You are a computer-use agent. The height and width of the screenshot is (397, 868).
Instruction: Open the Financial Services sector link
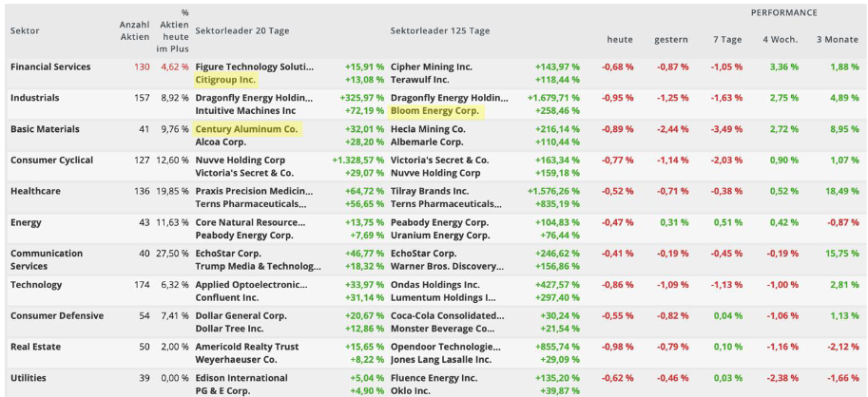tap(50, 67)
